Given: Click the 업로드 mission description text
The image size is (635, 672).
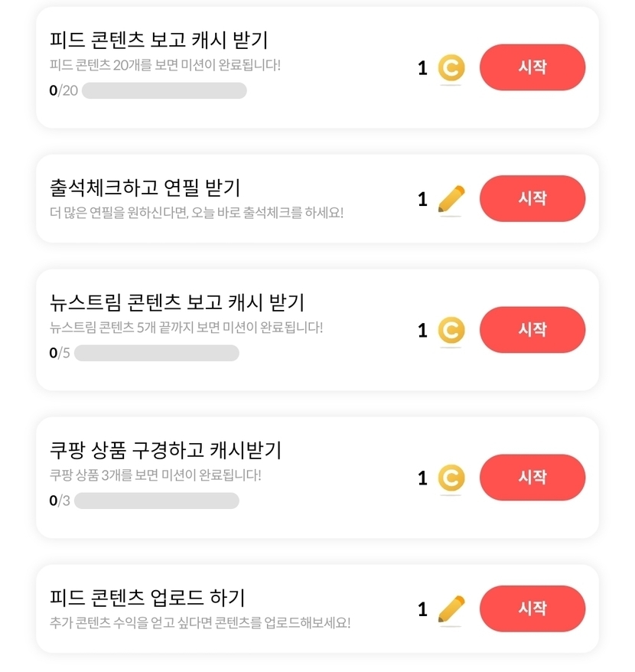Looking at the screenshot, I should (200, 622).
